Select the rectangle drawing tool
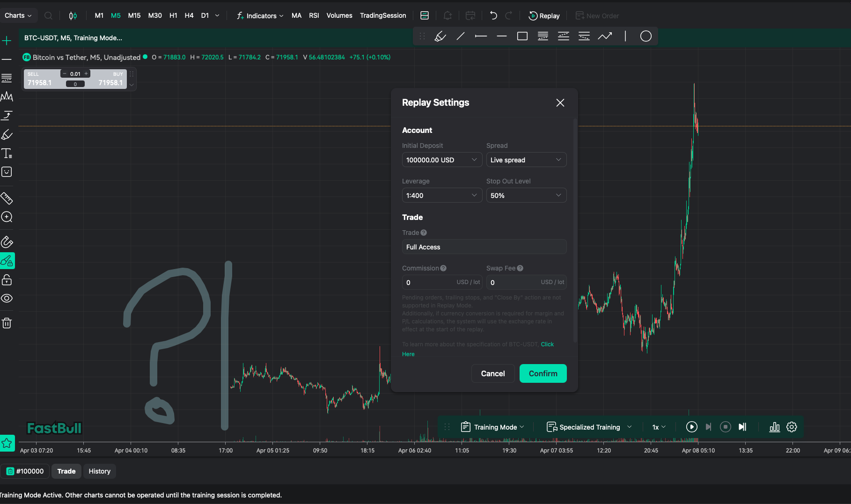Image resolution: width=851 pixels, height=504 pixels. pyautogui.click(x=522, y=37)
